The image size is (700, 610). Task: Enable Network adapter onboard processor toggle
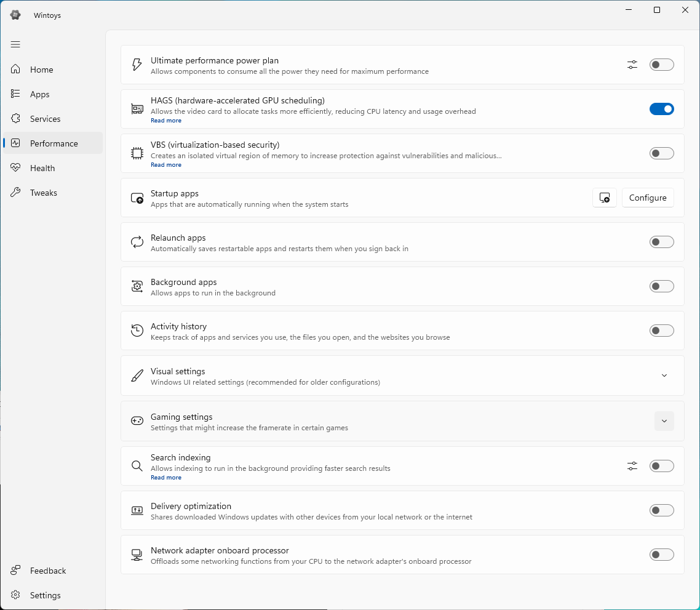(662, 555)
